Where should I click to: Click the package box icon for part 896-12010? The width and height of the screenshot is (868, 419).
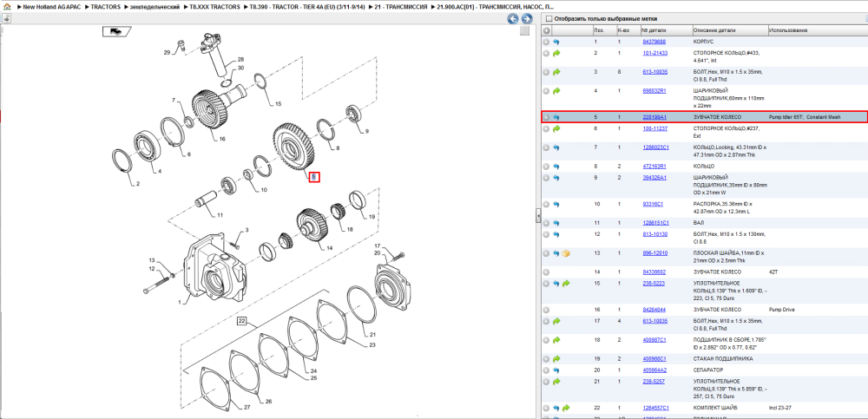[566, 253]
